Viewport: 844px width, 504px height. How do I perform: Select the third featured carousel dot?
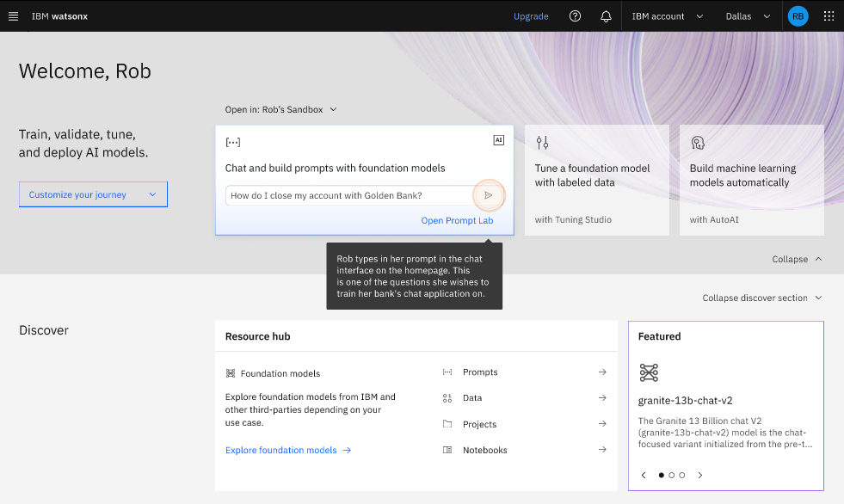tap(681, 475)
